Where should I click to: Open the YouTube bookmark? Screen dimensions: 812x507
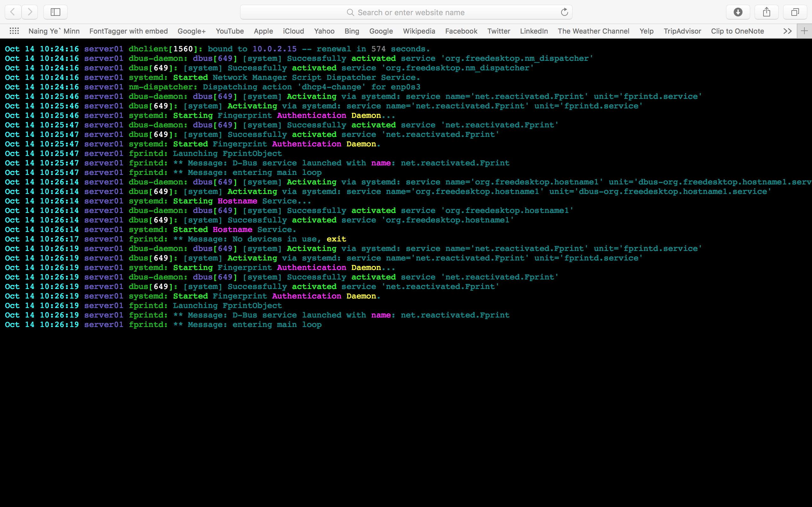click(230, 31)
